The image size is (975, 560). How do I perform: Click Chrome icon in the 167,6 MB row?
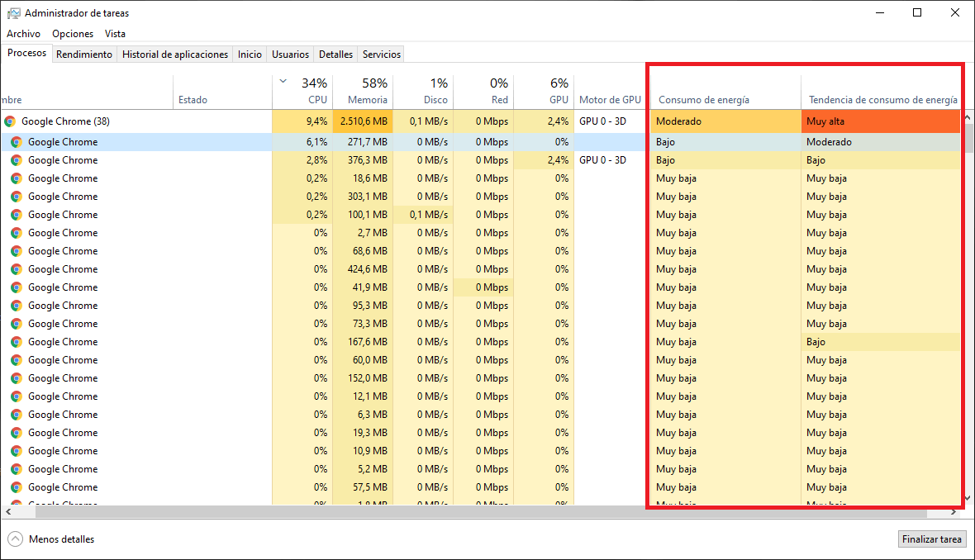point(17,342)
